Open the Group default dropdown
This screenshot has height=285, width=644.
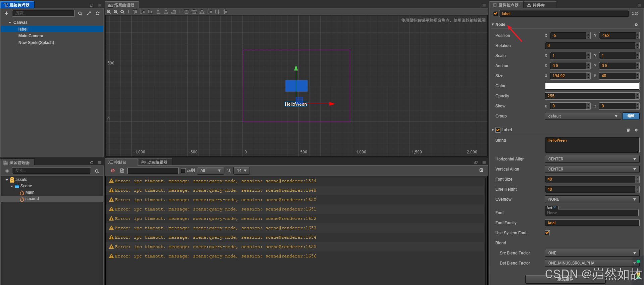point(583,116)
